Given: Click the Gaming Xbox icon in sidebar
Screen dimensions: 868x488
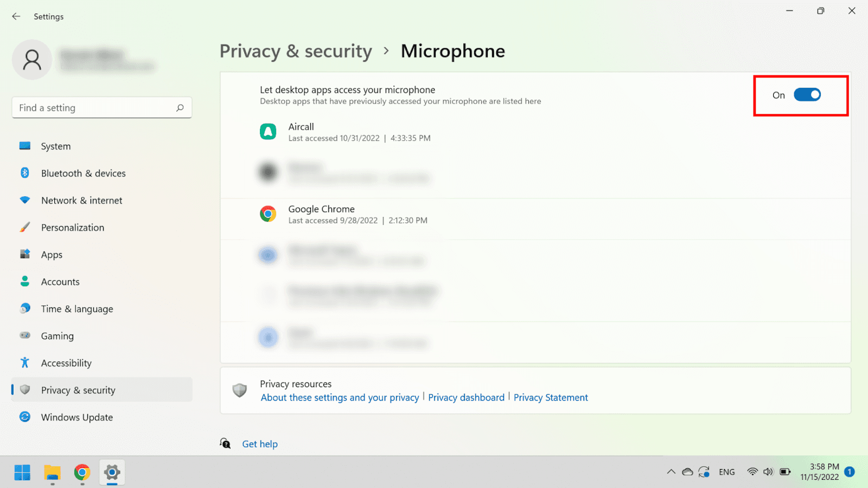Looking at the screenshot, I should tap(25, 336).
